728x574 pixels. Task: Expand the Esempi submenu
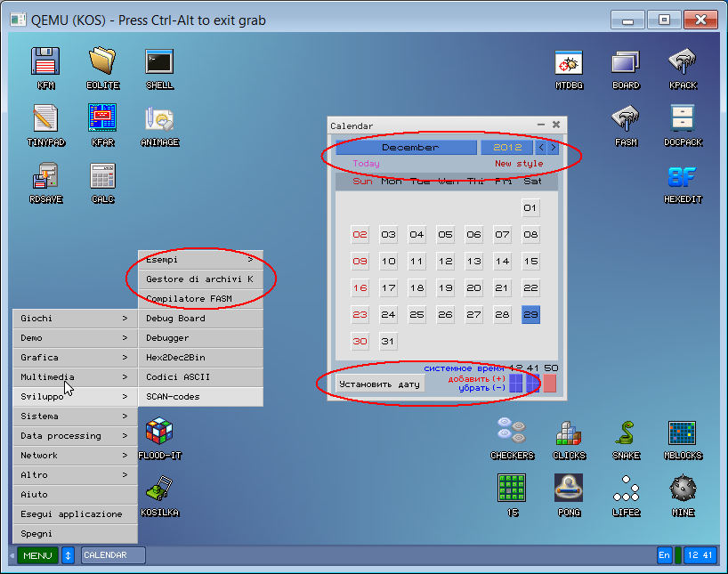point(200,260)
